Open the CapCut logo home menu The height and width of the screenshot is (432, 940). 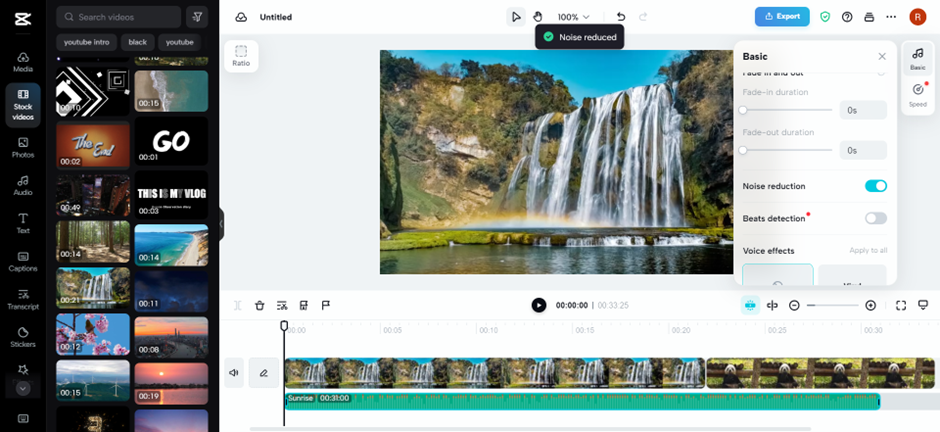23,19
